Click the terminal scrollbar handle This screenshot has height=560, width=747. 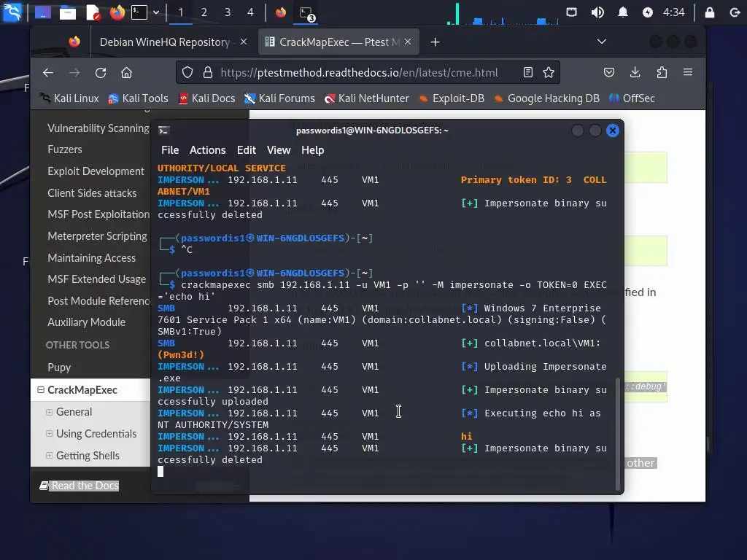[618, 434]
